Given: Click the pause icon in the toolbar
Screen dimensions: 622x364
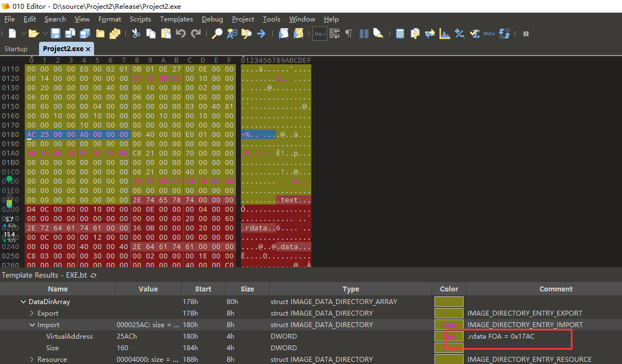Looking at the screenshot, I should tap(526, 34).
